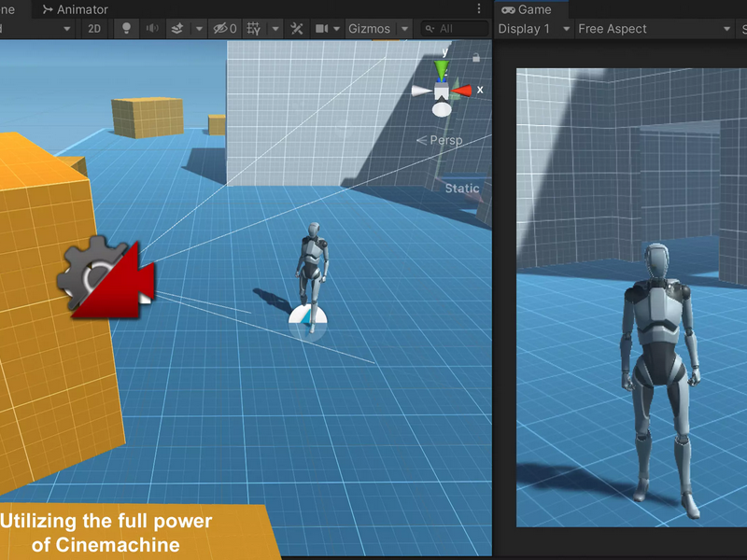This screenshot has height=560, width=747.
Task: Toggle 2D view mode button
Action: point(94,29)
